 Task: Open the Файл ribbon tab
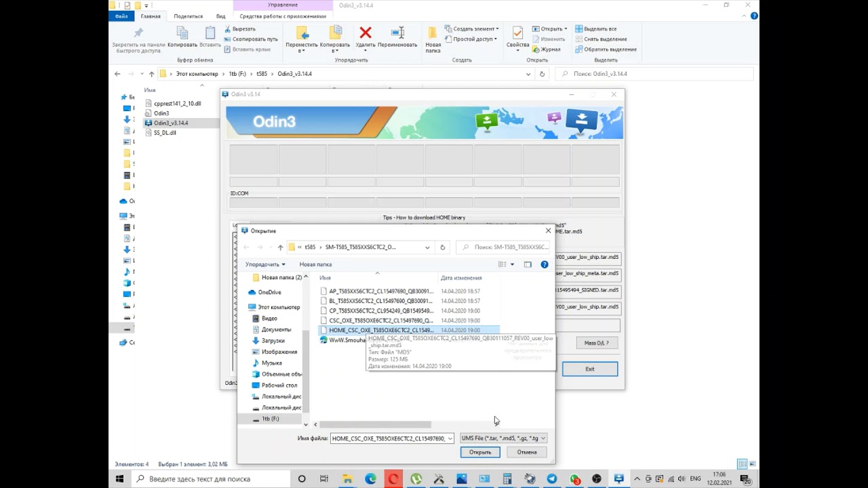pos(121,16)
